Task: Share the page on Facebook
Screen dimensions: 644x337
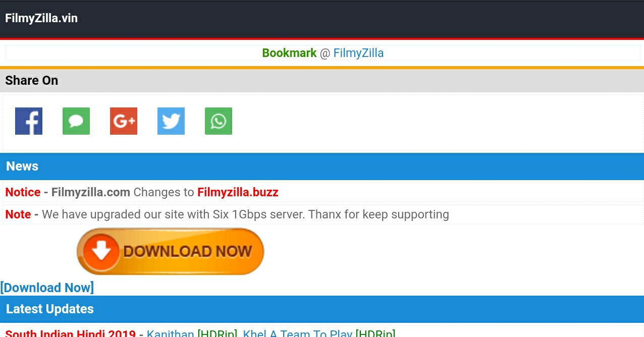Action: (29, 121)
